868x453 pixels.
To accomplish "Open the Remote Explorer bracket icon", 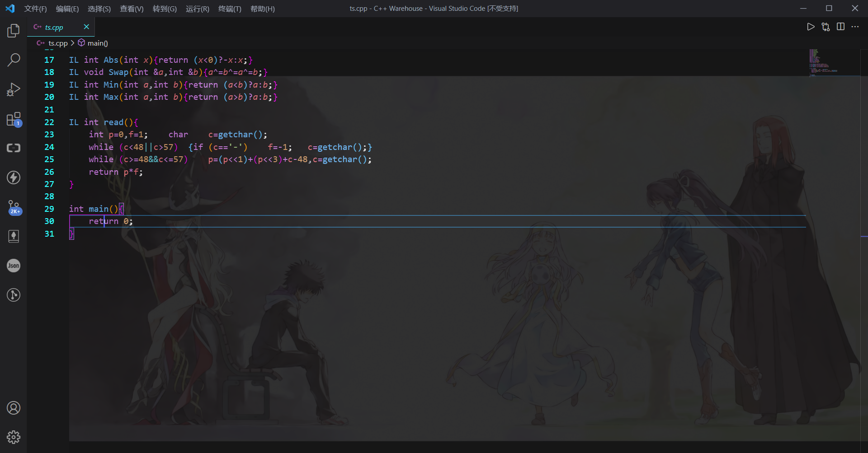I will click(14, 148).
